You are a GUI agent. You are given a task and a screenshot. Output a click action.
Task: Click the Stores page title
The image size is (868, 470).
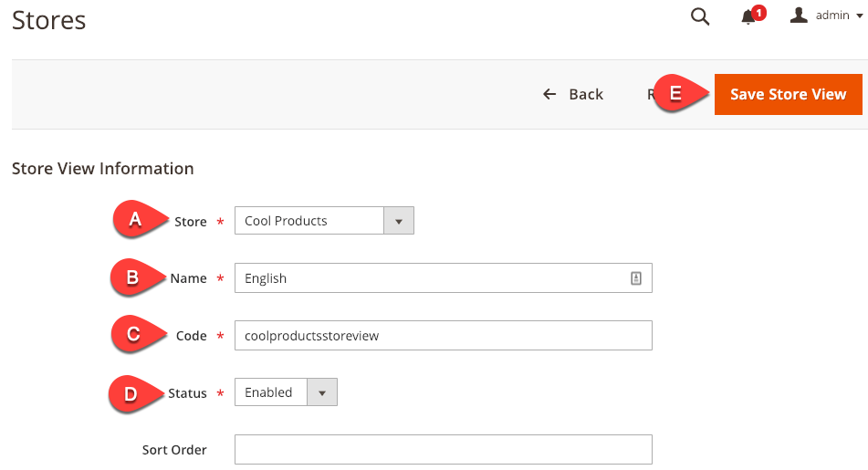tap(49, 20)
